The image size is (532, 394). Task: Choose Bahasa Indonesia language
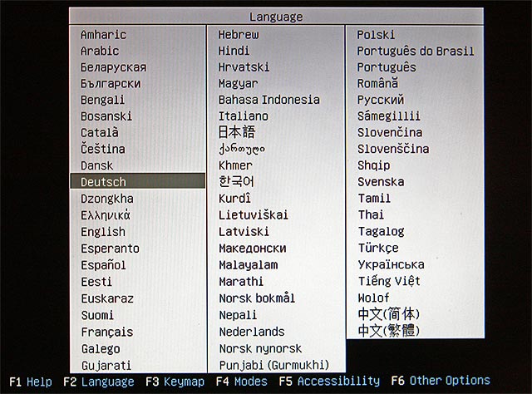point(269,100)
